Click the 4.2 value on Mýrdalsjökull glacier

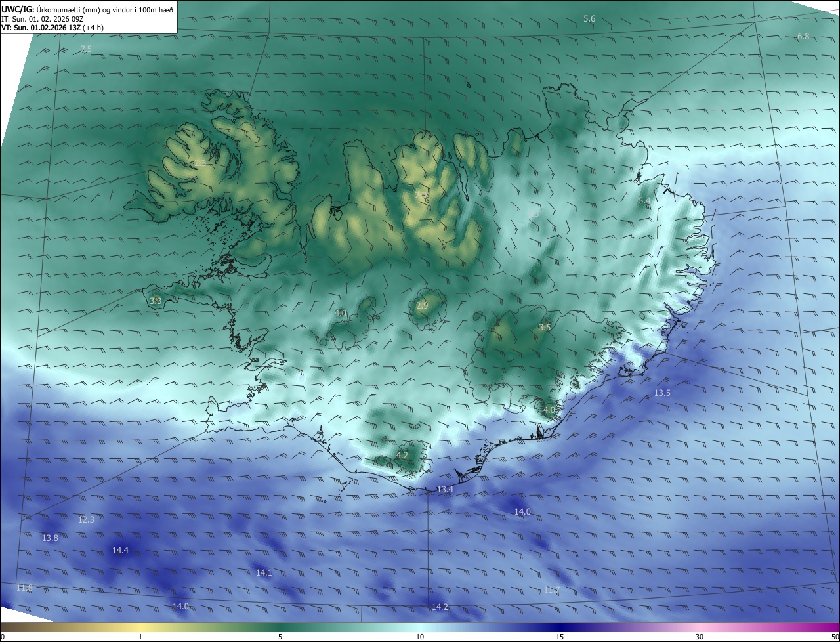click(402, 455)
